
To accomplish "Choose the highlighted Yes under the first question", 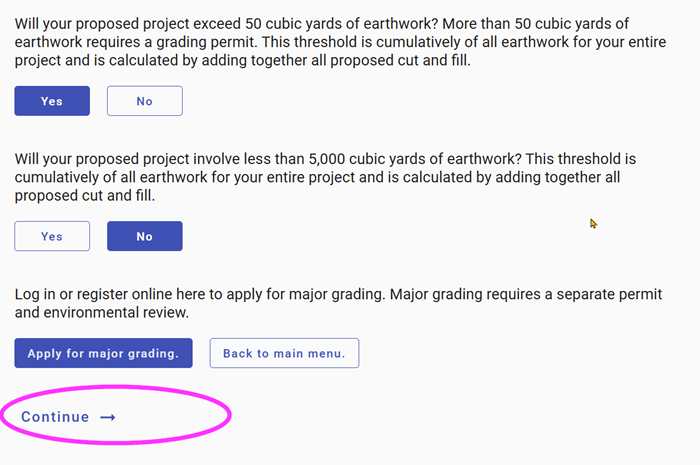I will [52, 101].
